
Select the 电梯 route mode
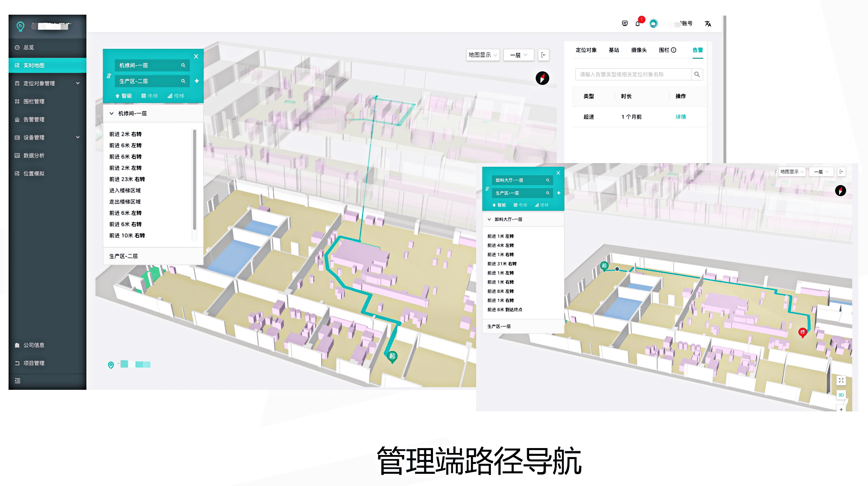click(x=149, y=96)
